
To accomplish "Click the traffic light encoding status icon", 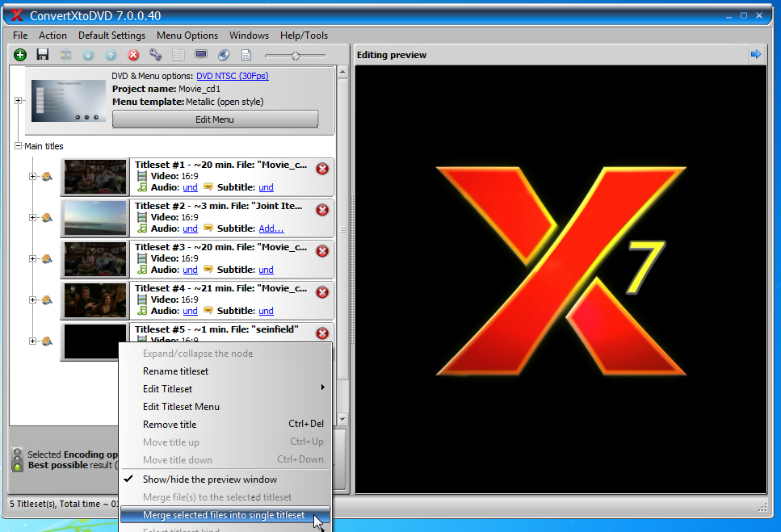I will coord(18,459).
